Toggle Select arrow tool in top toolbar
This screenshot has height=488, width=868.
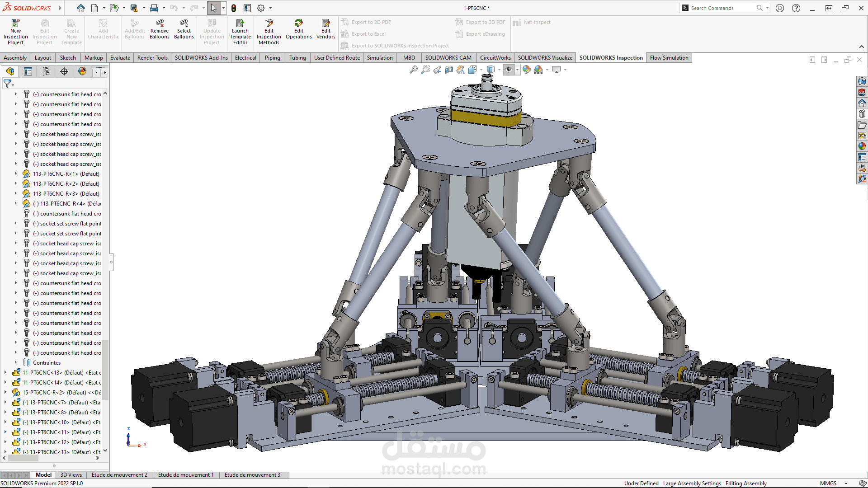(213, 8)
